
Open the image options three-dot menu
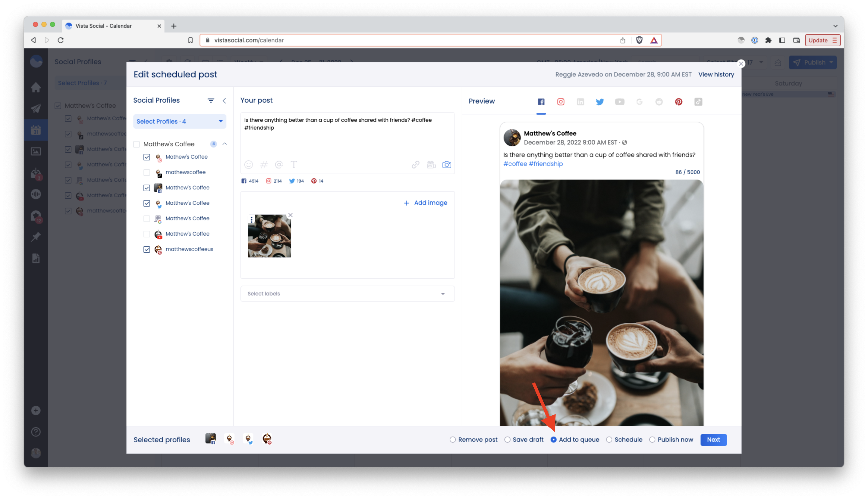252,219
